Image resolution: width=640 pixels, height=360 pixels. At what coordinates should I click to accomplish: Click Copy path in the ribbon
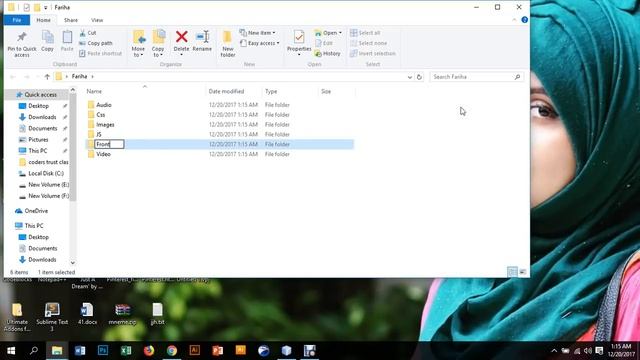[x=96, y=43]
